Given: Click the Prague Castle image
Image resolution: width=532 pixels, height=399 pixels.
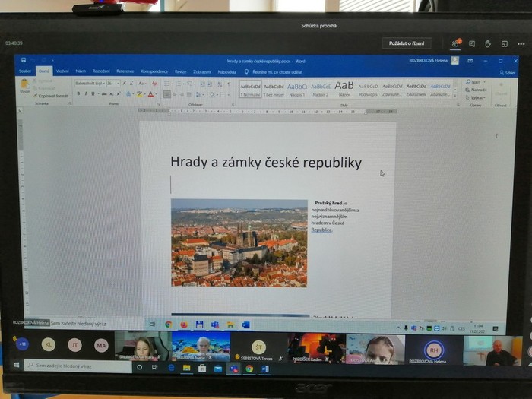Looking at the screenshot, I should tap(239, 243).
